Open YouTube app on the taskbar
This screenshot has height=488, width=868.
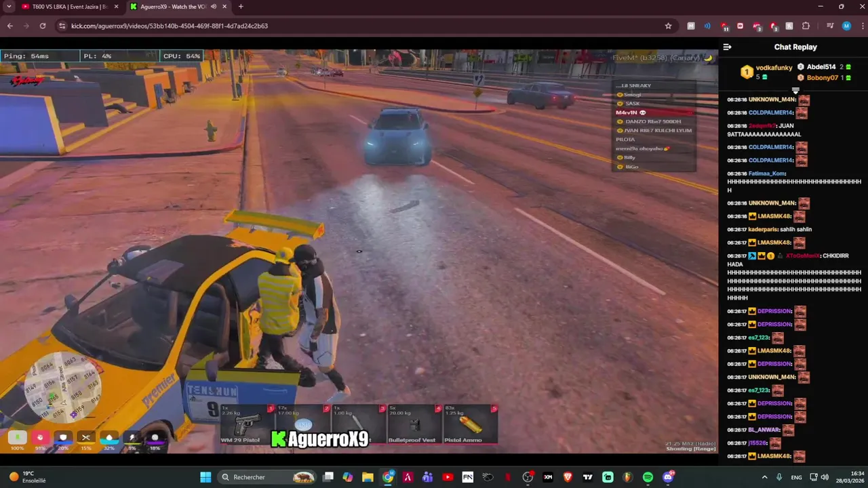[x=448, y=477]
